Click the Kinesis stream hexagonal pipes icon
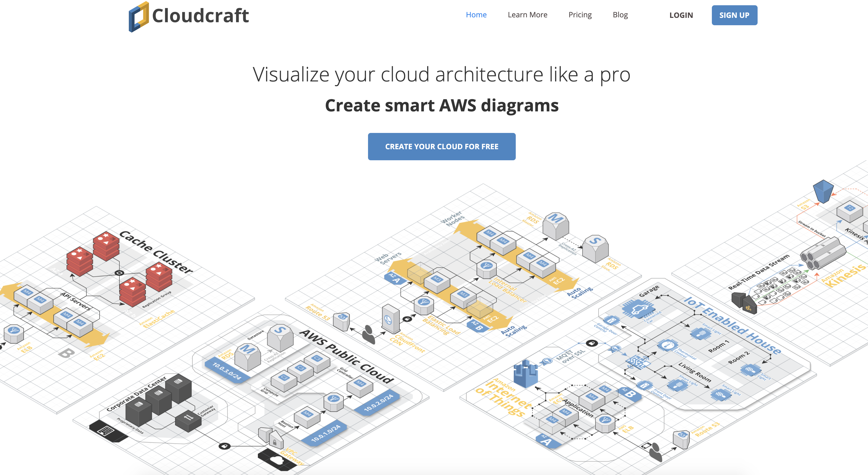Image resolution: width=868 pixels, height=475 pixels. [823, 253]
